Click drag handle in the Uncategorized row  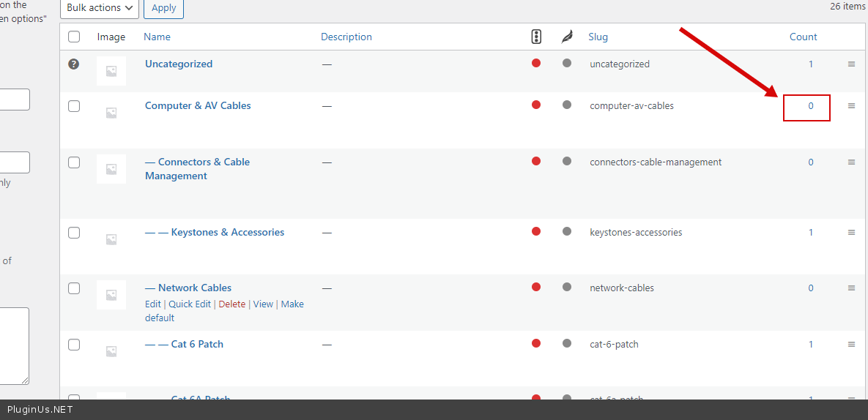click(851, 64)
